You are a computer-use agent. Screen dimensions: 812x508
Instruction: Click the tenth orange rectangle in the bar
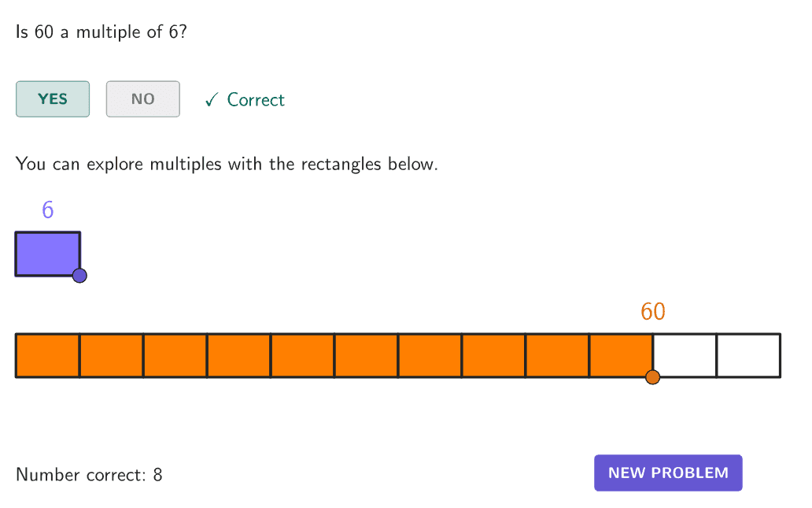coord(621,355)
